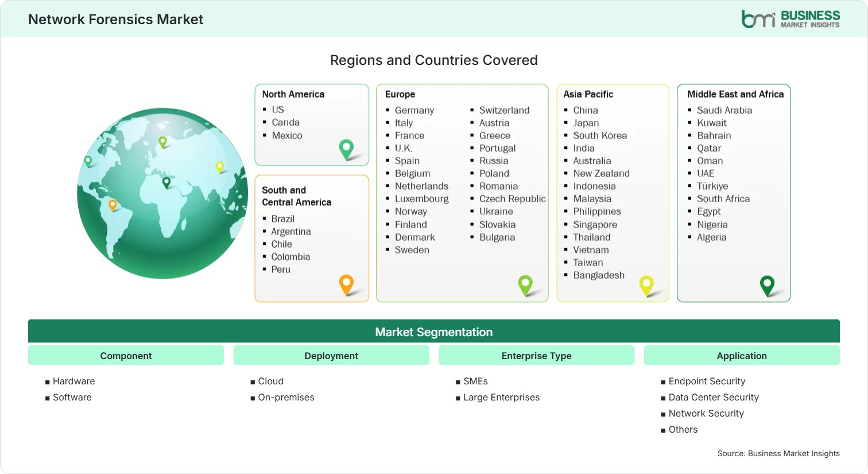Viewport: 868px width, 474px height.
Task: Click Software under Component
Action: pos(72,397)
